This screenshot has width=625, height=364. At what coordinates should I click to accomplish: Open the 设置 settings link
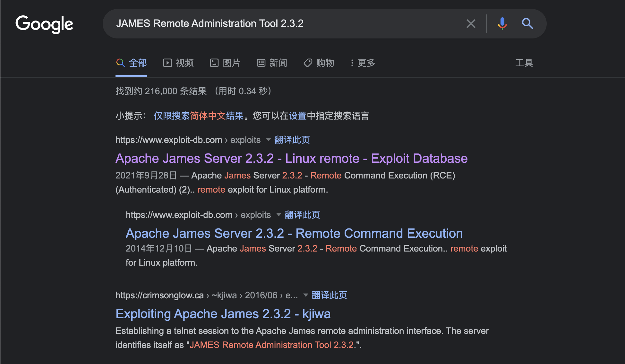[298, 116]
